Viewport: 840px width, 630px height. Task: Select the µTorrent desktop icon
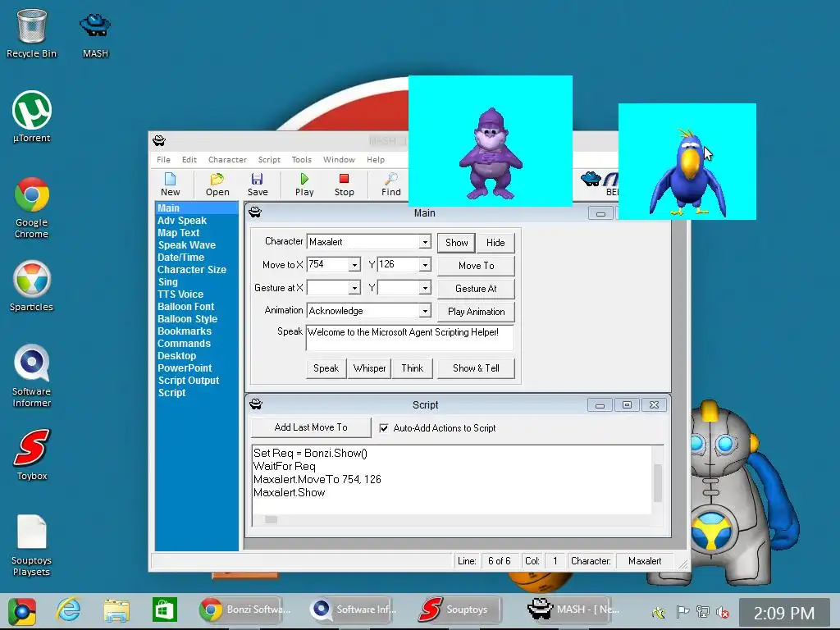point(32,116)
